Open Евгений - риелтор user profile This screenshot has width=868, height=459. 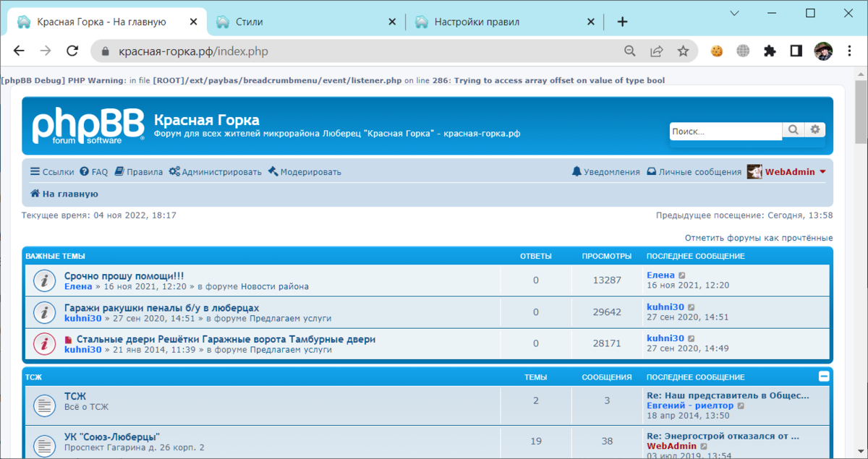tap(690, 406)
